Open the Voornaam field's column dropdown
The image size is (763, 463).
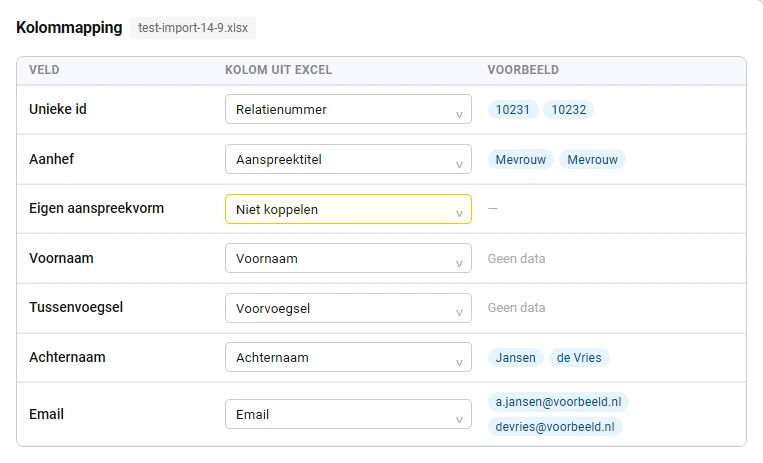(x=348, y=258)
